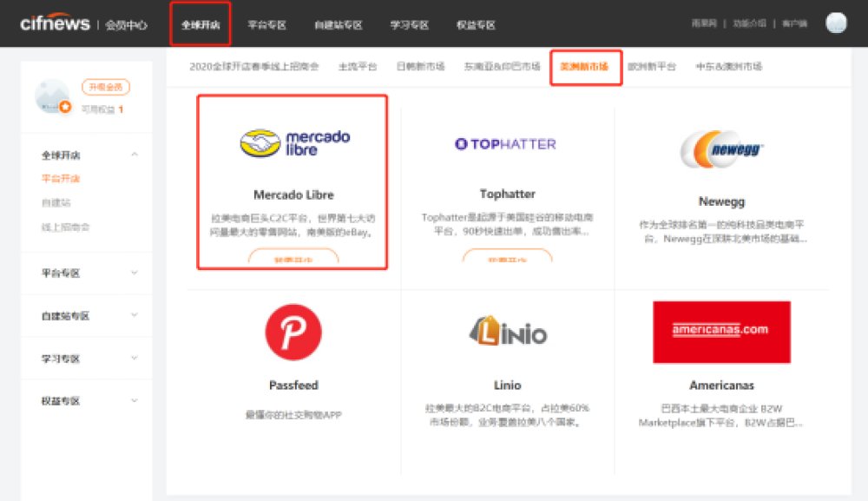Click the 功能介绍 link in the header
This screenshot has height=501, width=868.
tap(750, 23)
